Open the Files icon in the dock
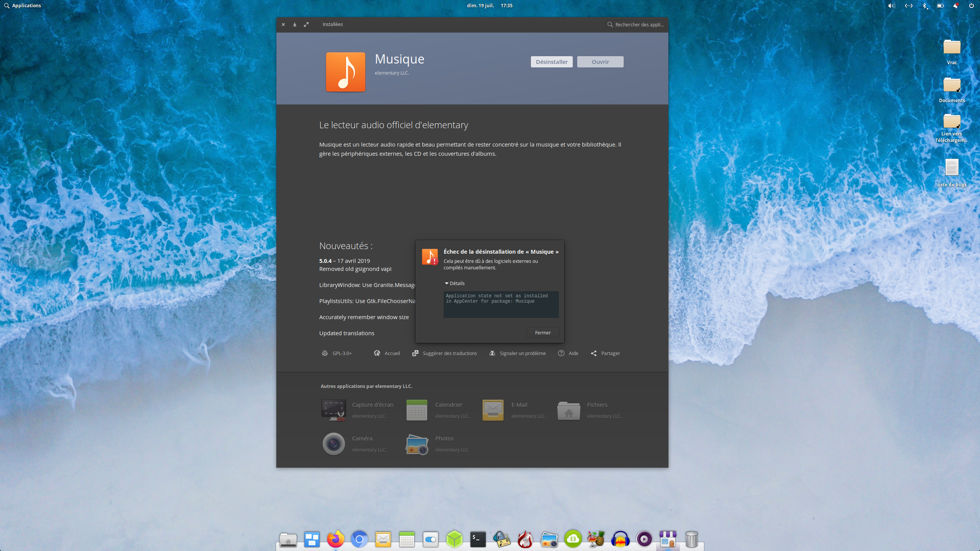This screenshot has width=980, height=551. coord(288,540)
